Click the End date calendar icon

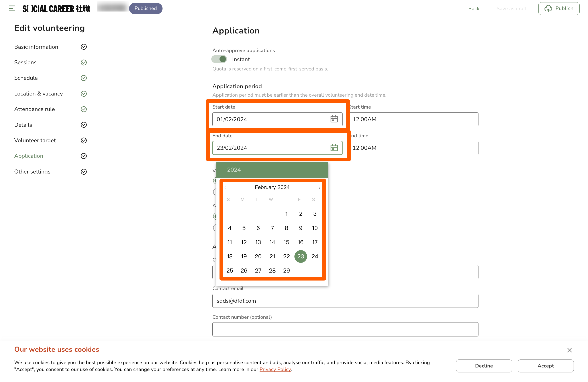(334, 148)
